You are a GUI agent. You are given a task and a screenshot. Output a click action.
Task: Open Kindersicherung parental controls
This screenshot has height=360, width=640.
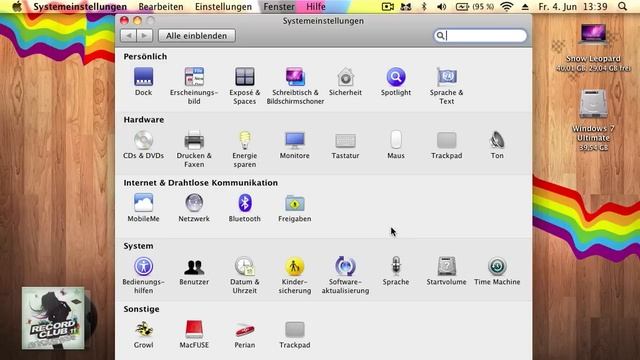[x=295, y=276]
